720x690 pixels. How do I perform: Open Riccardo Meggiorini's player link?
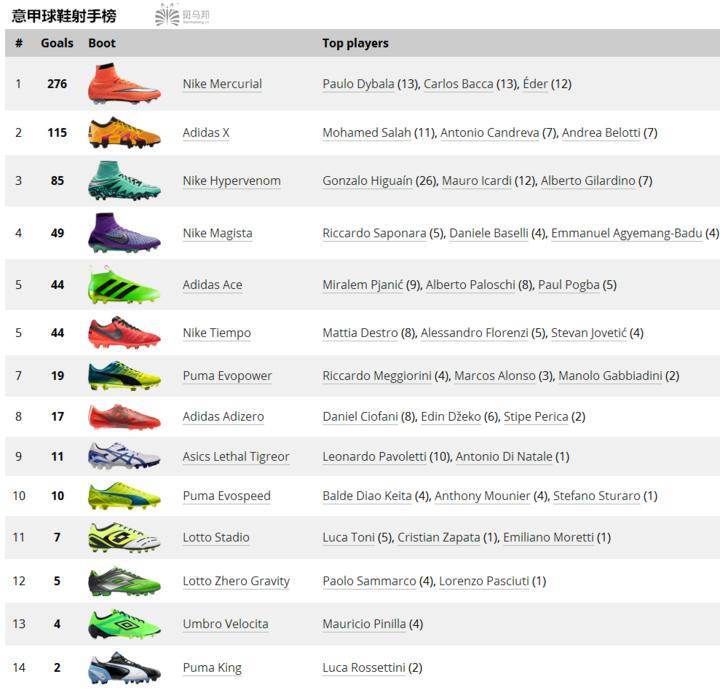click(377, 376)
